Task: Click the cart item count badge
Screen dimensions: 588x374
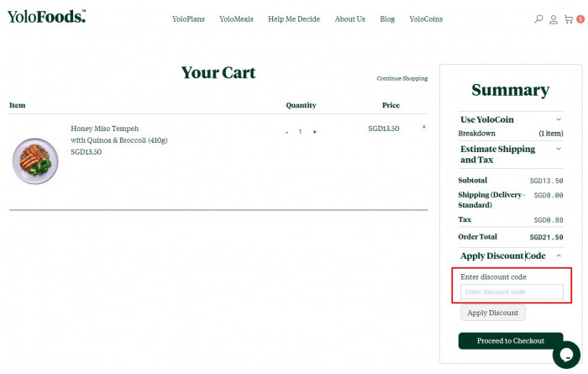Action: point(580,19)
